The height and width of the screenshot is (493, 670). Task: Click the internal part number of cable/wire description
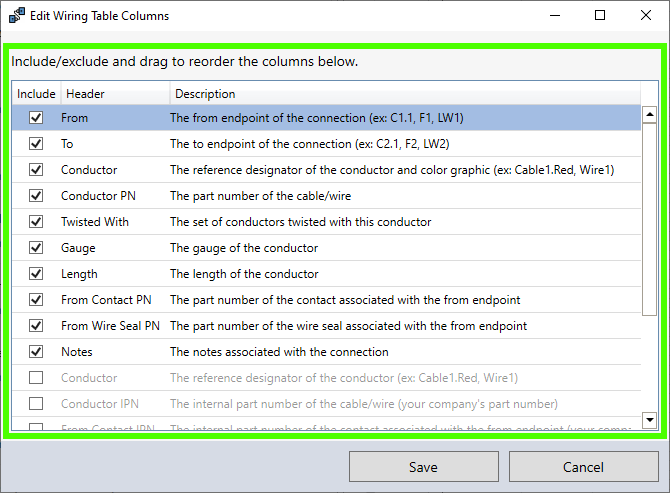click(364, 404)
